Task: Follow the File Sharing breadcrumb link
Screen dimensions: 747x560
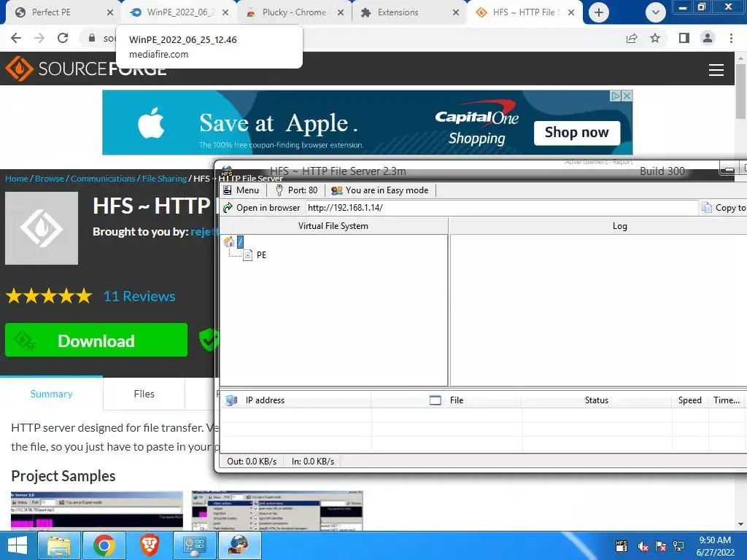Action: coord(164,179)
